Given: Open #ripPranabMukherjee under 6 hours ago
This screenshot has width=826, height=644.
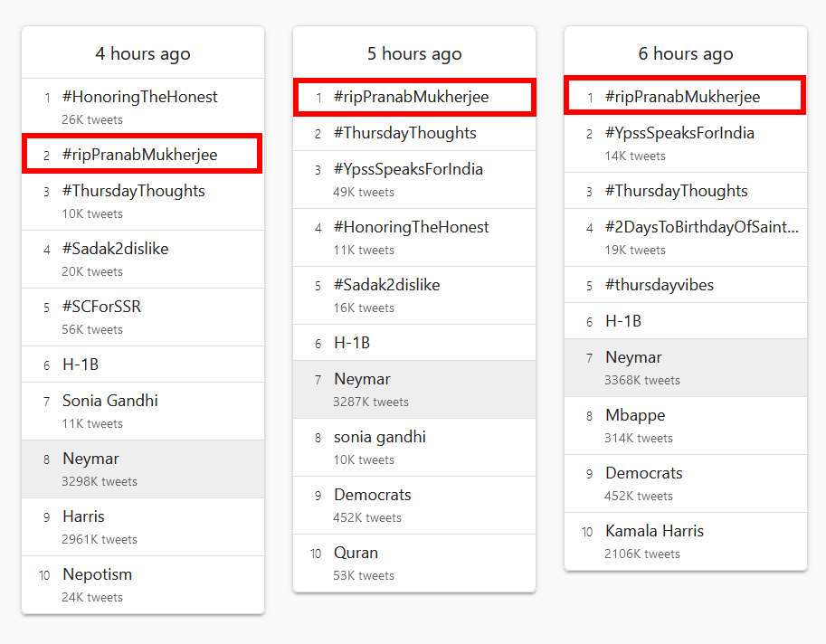Looking at the screenshot, I should pos(683,97).
